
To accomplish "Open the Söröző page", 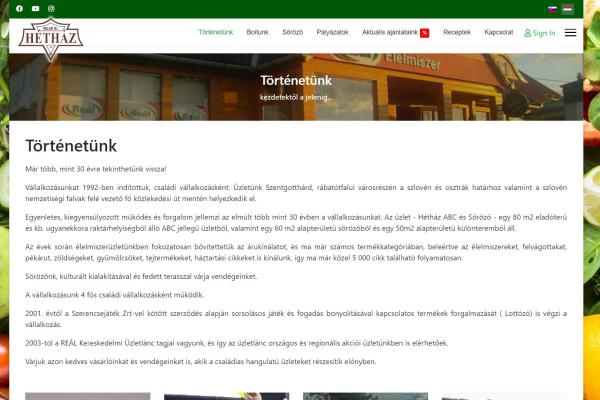I will coord(293,32).
